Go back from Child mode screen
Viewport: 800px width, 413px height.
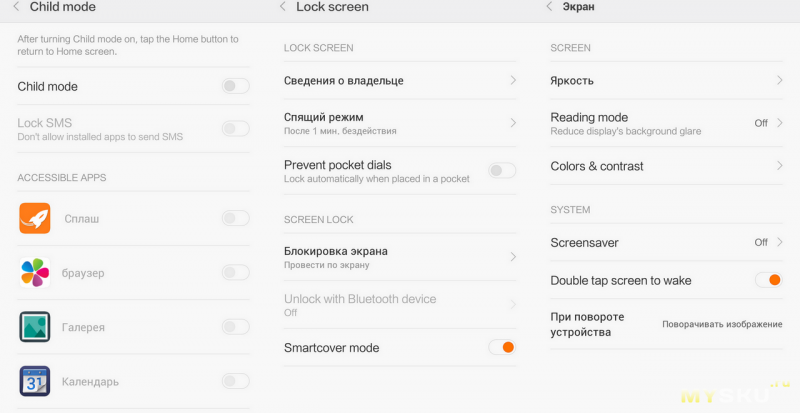(x=16, y=7)
